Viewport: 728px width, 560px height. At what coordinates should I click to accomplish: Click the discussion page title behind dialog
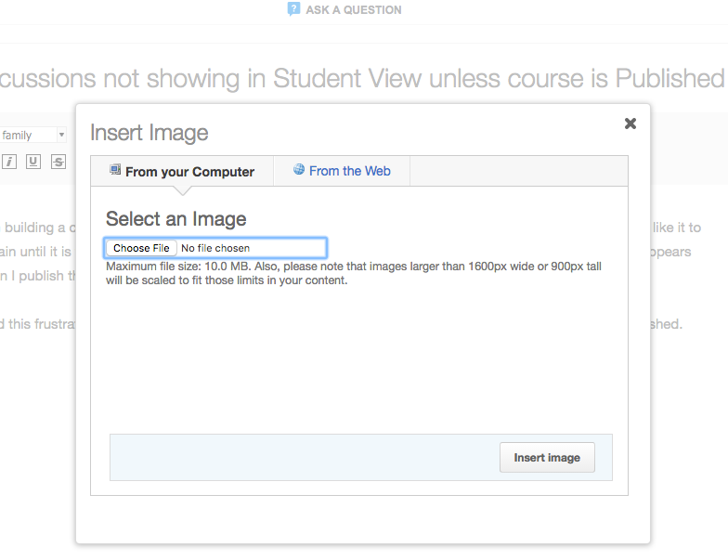[x=362, y=79]
